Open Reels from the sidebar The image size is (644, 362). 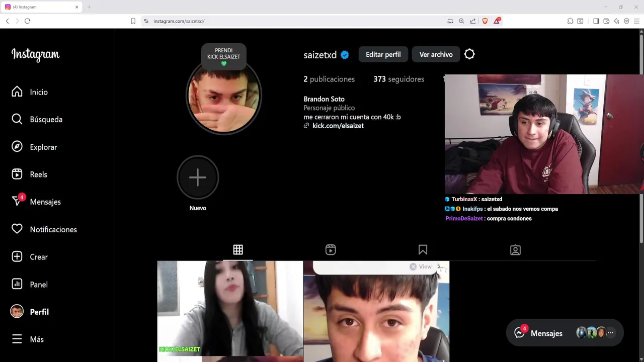(x=29, y=174)
